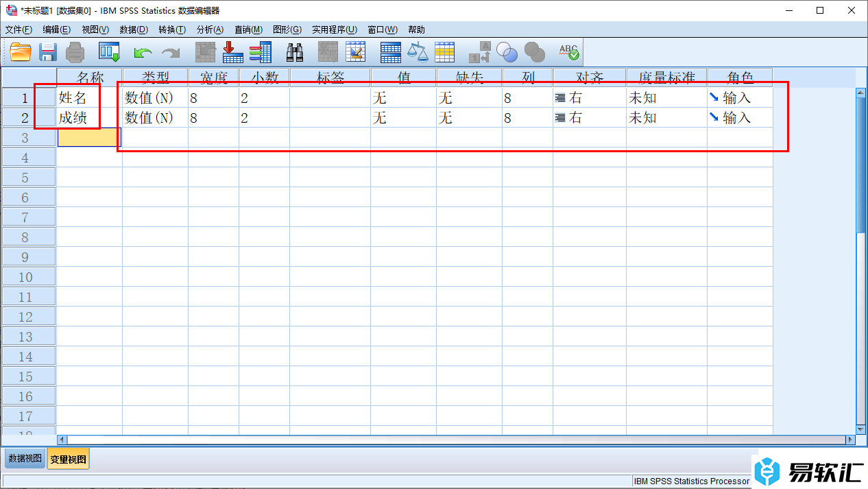Screen dimensions: 868x489
Task: Click the Use variable sets circles icon
Action: (x=507, y=52)
